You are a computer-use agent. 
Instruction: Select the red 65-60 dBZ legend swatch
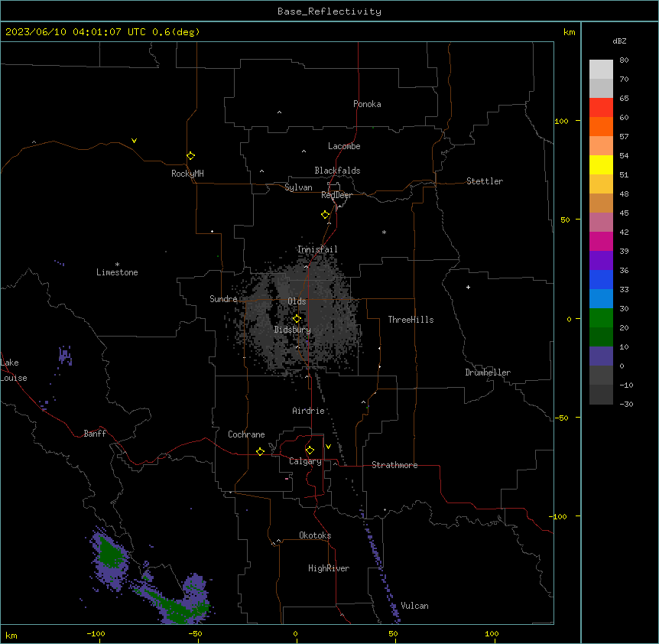tap(601, 107)
